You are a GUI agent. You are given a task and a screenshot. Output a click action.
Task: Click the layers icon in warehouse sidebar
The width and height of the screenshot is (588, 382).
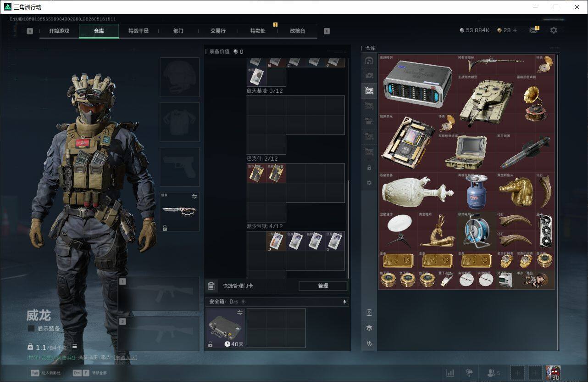(369, 328)
